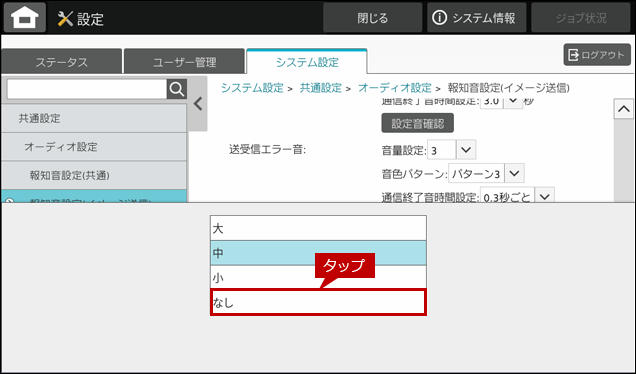
Task: Collapse the sidebar with left chevron
Action: click(198, 104)
